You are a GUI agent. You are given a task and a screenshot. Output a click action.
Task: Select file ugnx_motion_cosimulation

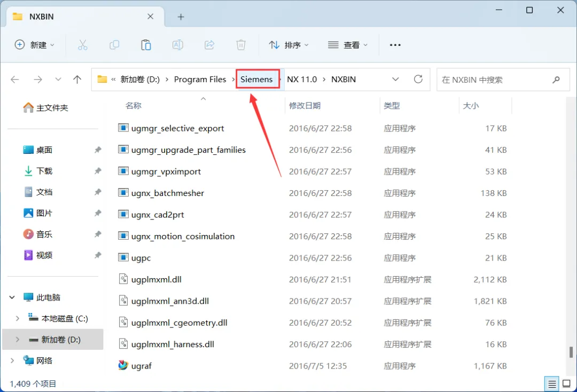(x=183, y=236)
